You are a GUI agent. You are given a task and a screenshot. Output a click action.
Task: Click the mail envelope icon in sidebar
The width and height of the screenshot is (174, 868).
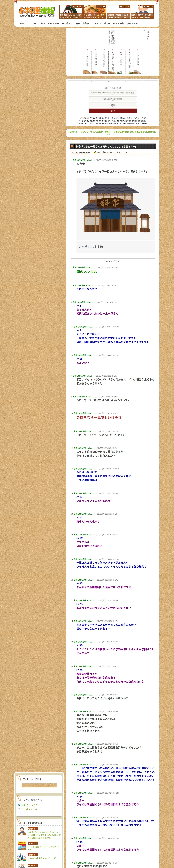19,808
